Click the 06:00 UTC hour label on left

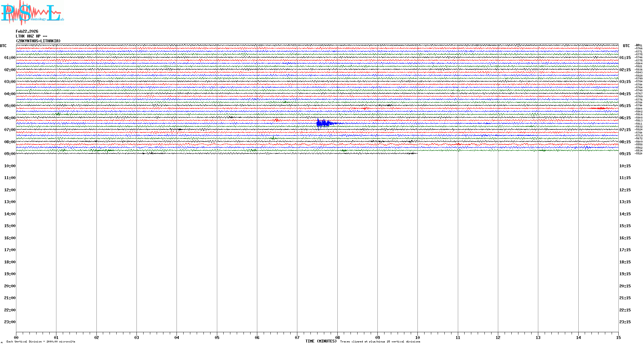[x=10, y=118]
